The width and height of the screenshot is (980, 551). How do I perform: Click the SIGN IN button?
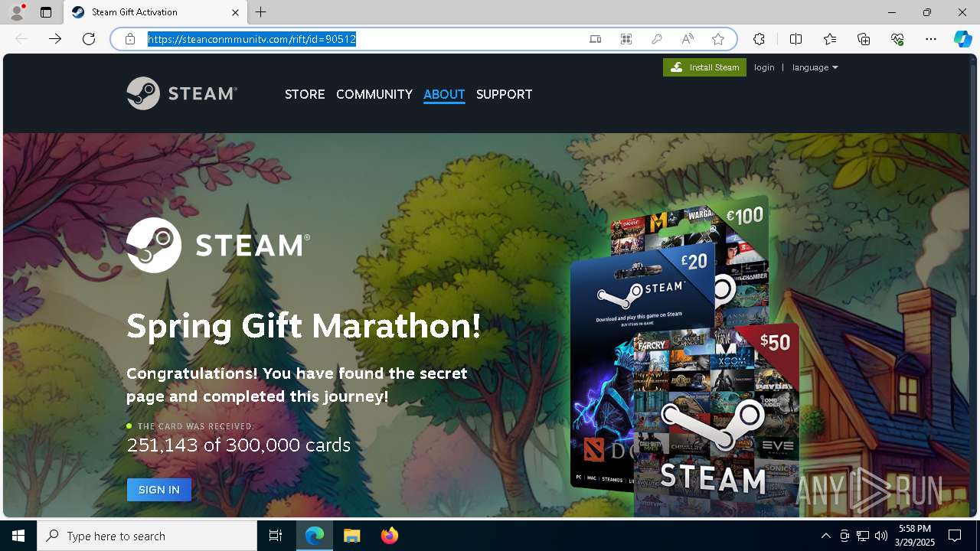tap(159, 490)
